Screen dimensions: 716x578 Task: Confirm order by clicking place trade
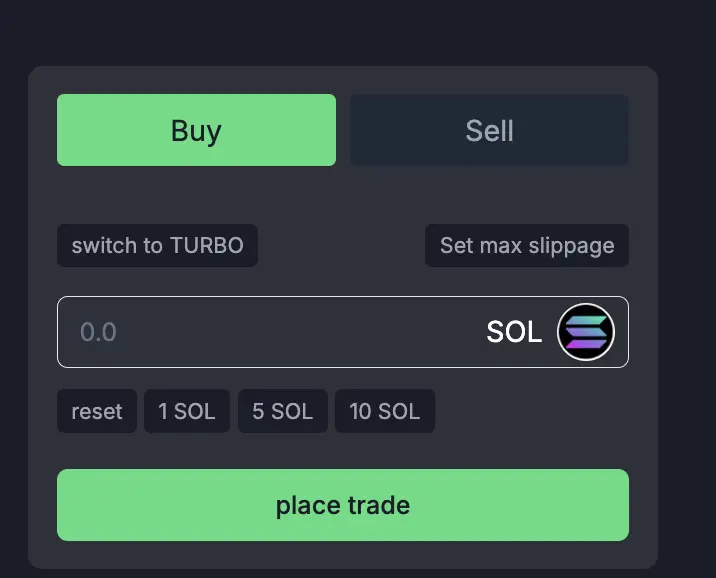[343, 505]
